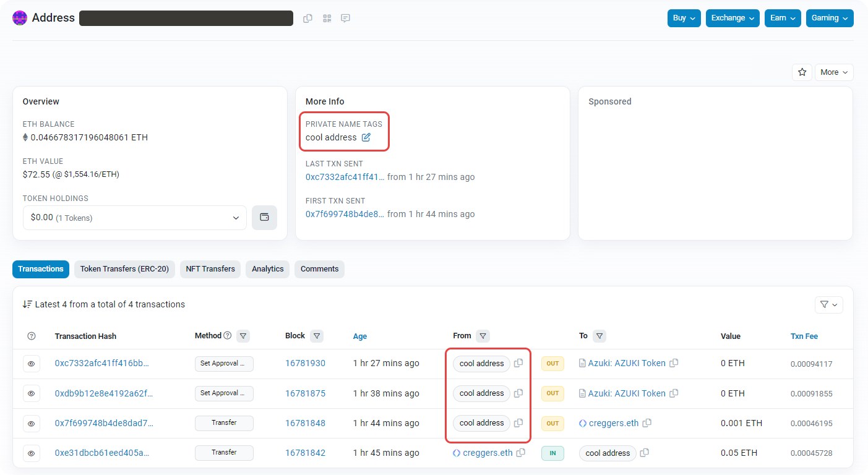Screen dimensions: 868x475
Task: Click the Age column header to toggle format
Action: pyautogui.click(x=359, y=336)
